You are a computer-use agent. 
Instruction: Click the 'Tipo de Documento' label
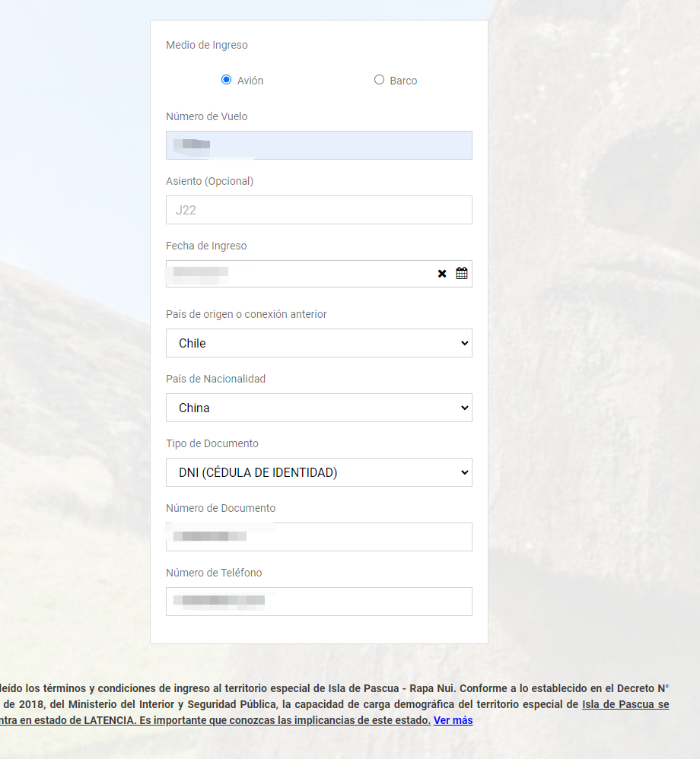212,443
